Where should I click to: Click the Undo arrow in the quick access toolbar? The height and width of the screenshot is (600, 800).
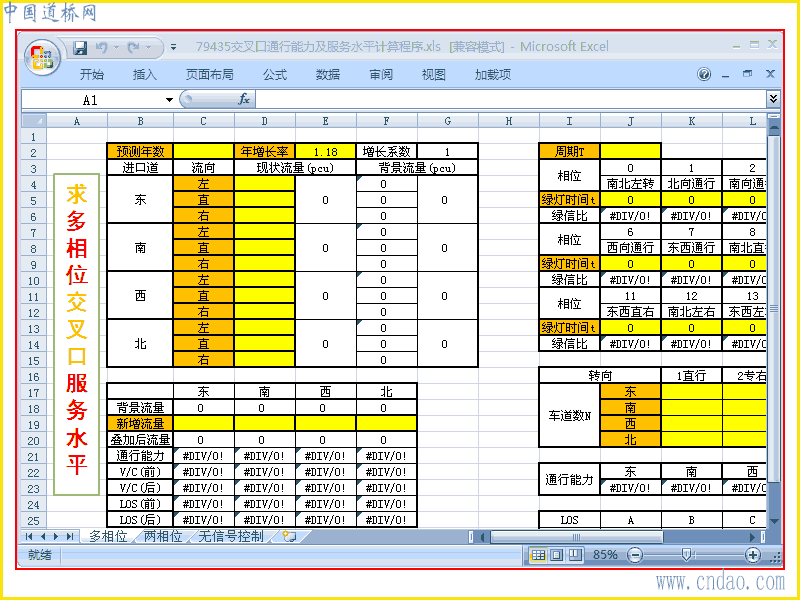(x=102, y=48)
